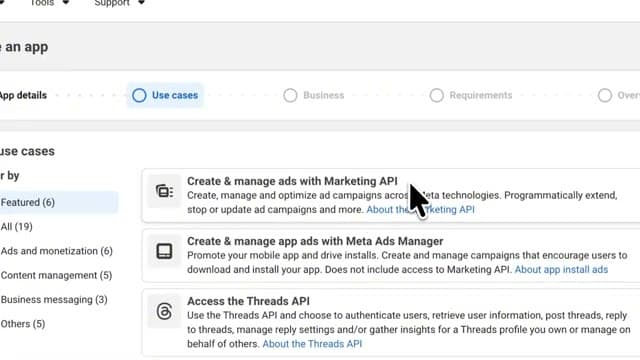Click the Threads logo icon

164,311
